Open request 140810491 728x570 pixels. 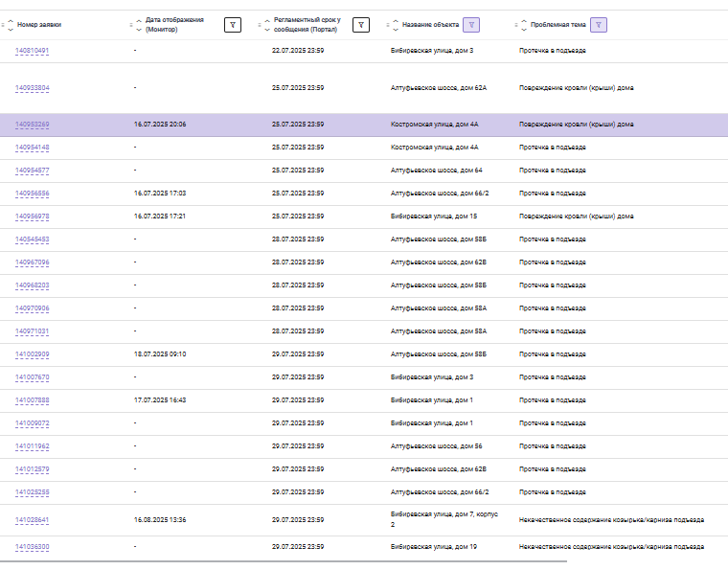tap(32, 51)
